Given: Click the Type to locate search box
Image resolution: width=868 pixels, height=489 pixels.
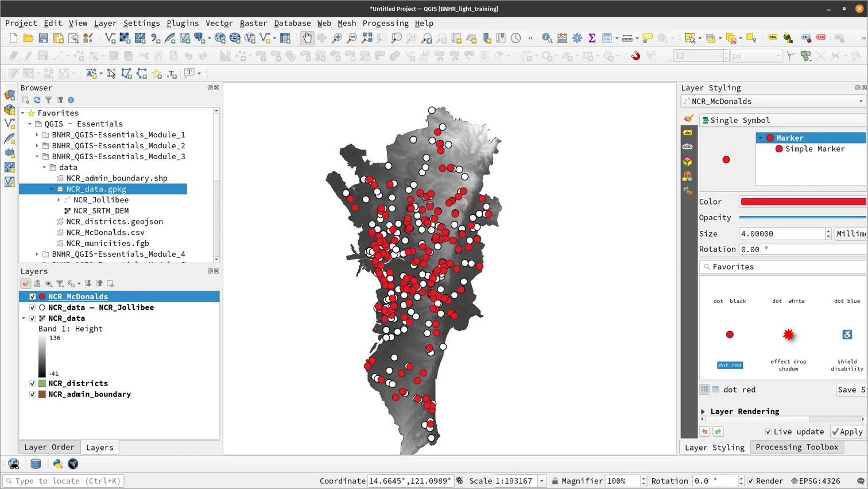Looking at the screenshot, I should click(x=63, y=481).
